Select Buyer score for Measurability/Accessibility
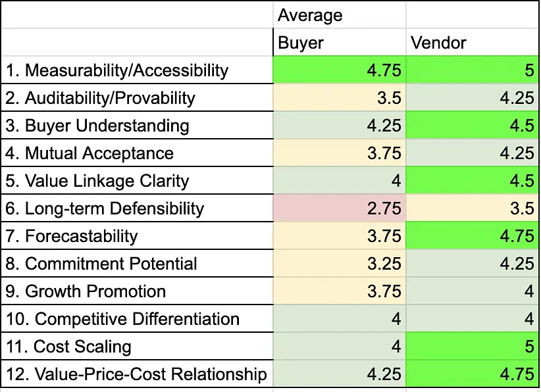 (x=339, y=70)
